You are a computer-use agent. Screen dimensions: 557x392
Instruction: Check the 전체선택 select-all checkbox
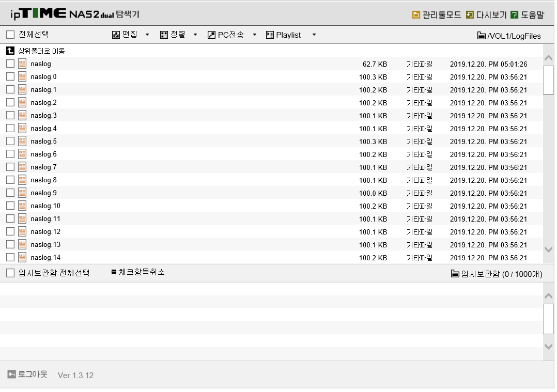pyautogui.click(x=10, y=35)
